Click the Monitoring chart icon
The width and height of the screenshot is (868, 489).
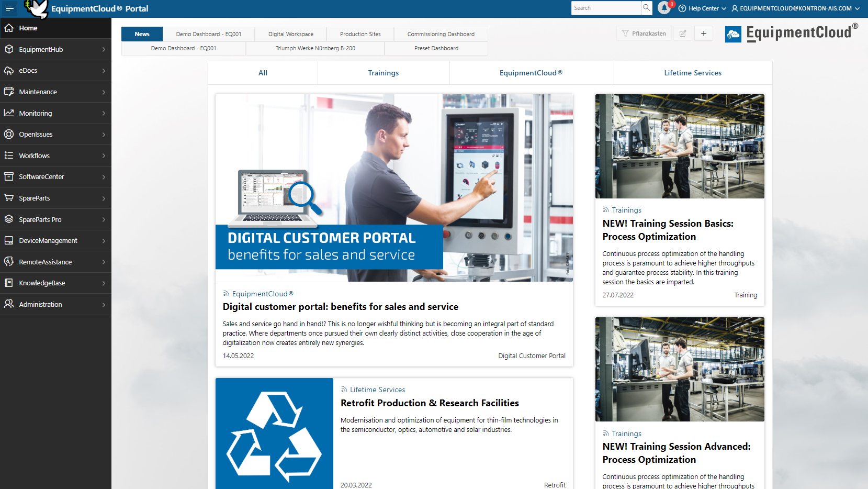click(9, 113)
